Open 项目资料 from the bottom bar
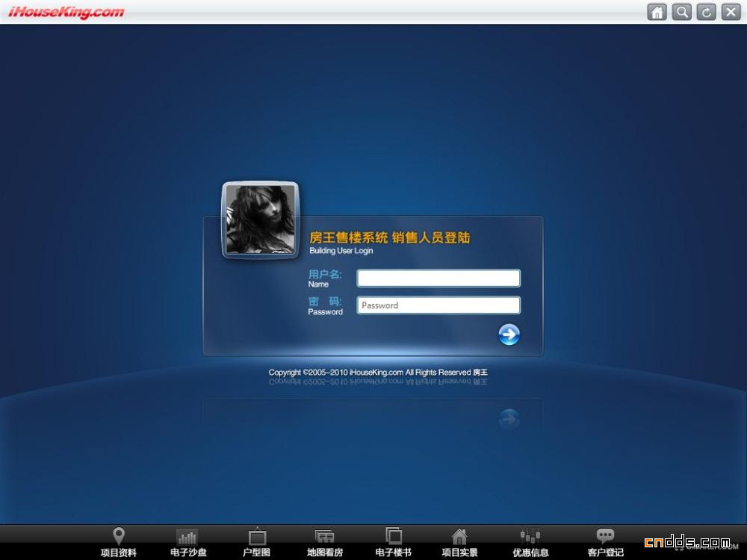 coord(119,543)
